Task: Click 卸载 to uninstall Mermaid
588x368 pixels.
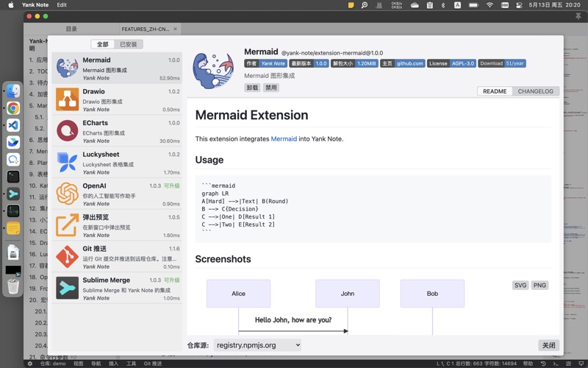Action: pos(252,88)
